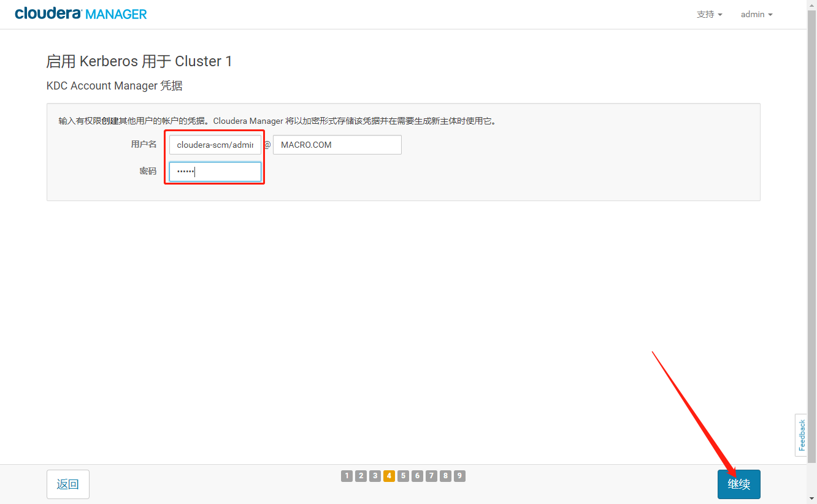The height and width of the screenshot is (504, 817).
Task: Open the 支持 dropdown menu
Action: (710, 14)
